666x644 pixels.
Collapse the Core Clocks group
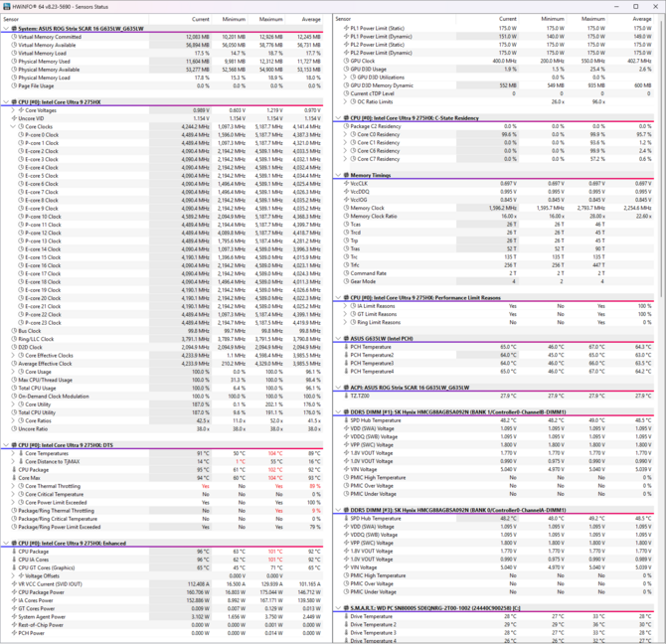13,126
